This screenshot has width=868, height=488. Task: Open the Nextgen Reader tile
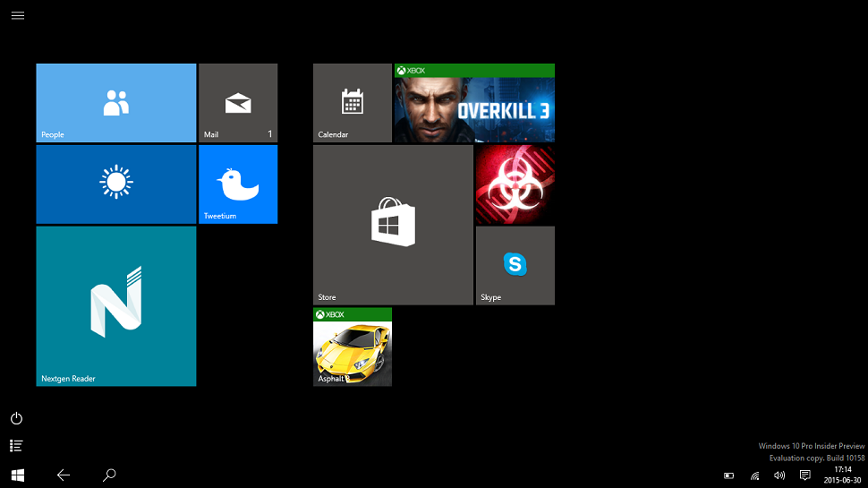[115, 305]
